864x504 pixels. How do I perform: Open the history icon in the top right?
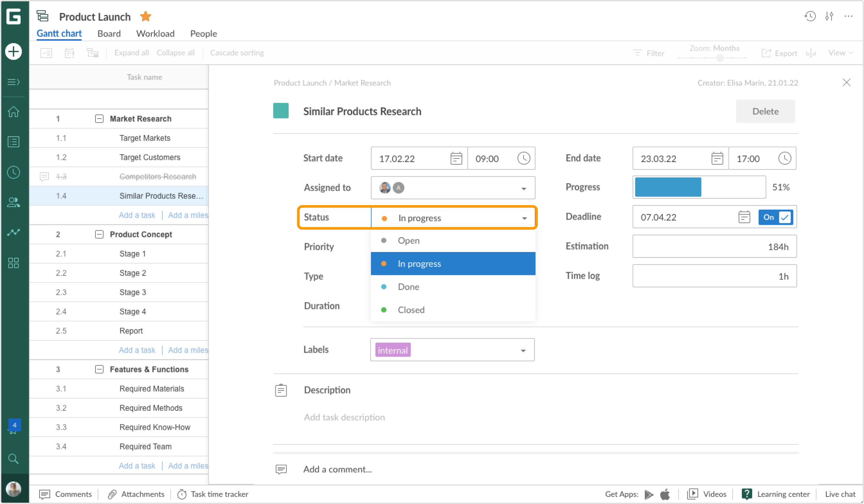point(810,16)
